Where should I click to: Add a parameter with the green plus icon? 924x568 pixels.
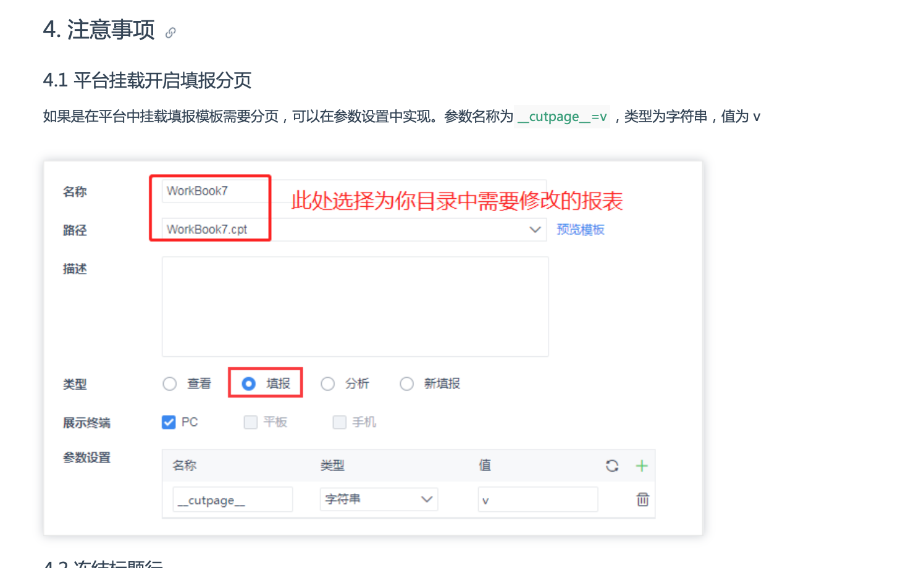(642, 466)
